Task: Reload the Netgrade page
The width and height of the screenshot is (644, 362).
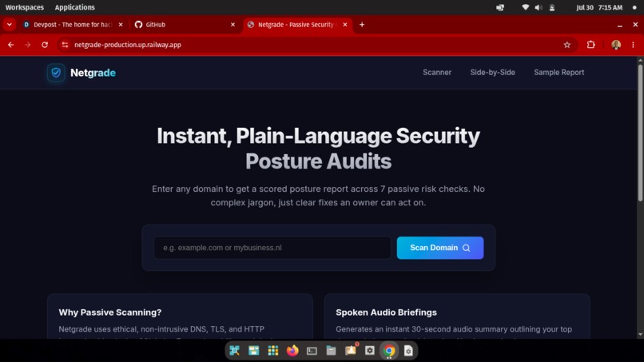Action: [x=45, y=45]
